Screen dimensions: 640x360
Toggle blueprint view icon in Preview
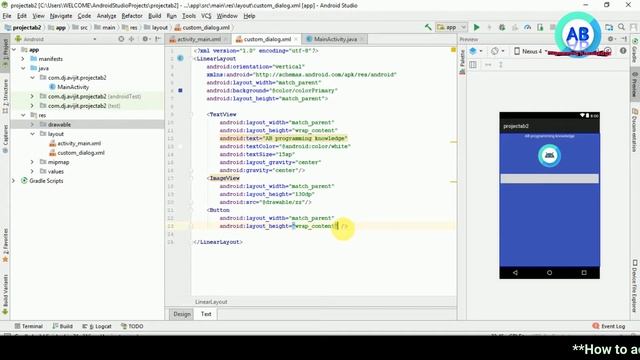[473, 64]
